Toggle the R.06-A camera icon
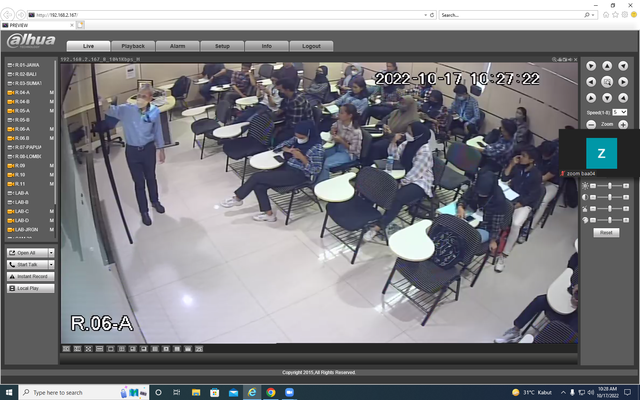This screenshot has height=400, width=640. pyautogui.click(x=11, y=129)
